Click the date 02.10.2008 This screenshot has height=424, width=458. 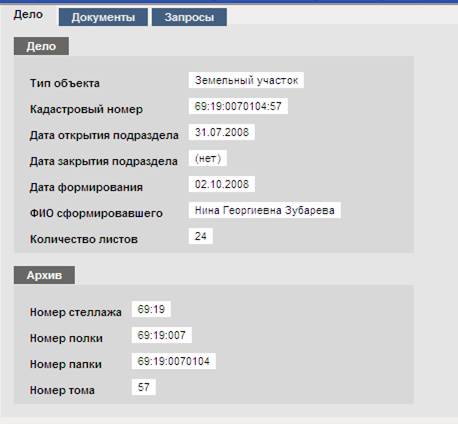tap(222, 184)
